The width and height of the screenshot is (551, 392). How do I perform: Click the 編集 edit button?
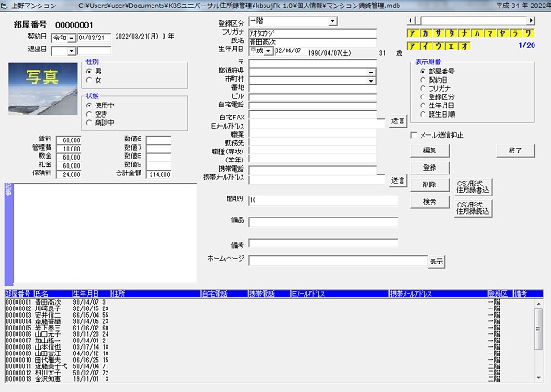tap(430, 150)
